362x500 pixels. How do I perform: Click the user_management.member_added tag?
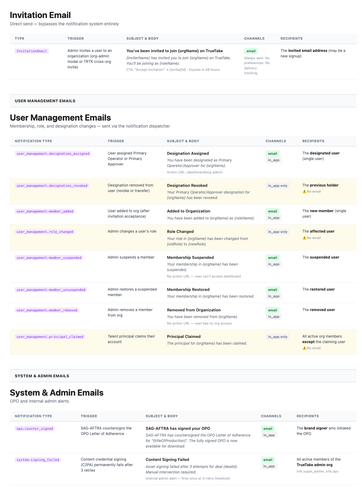tap(45, 211)
